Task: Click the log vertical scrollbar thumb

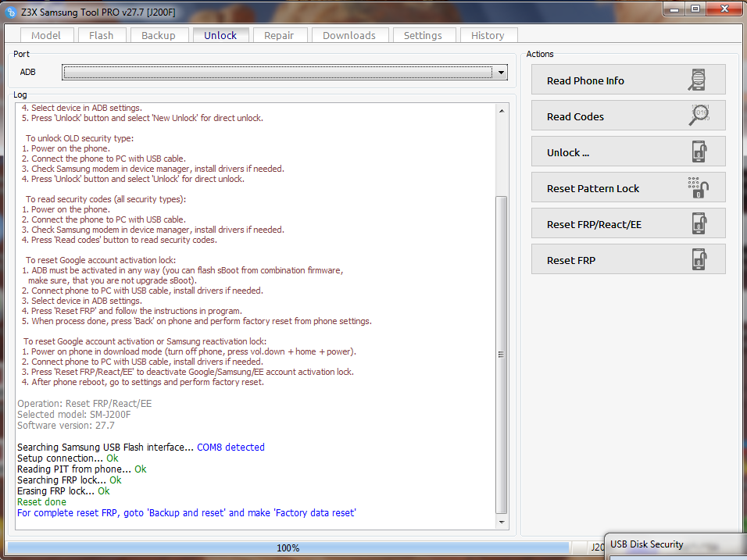Action: coord(501,355)
